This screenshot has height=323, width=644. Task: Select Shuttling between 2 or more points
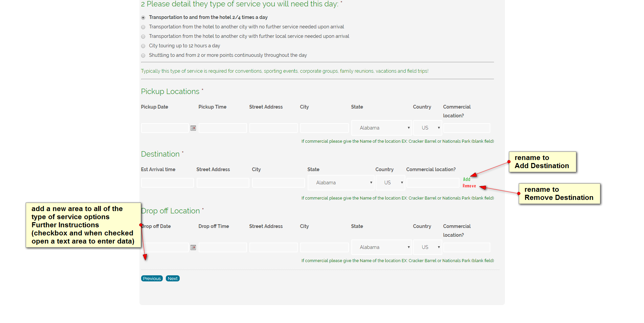pyautogui.click(x=143, y=55)
